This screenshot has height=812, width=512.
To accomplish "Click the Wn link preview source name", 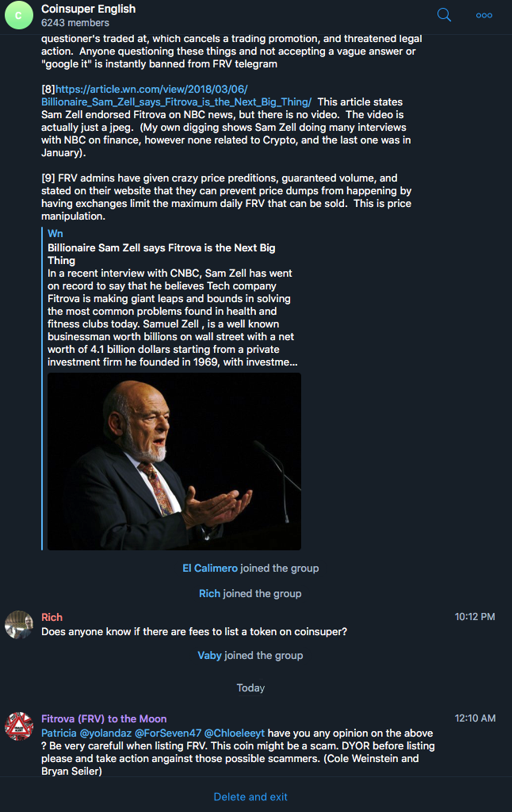I will [55, 233].
